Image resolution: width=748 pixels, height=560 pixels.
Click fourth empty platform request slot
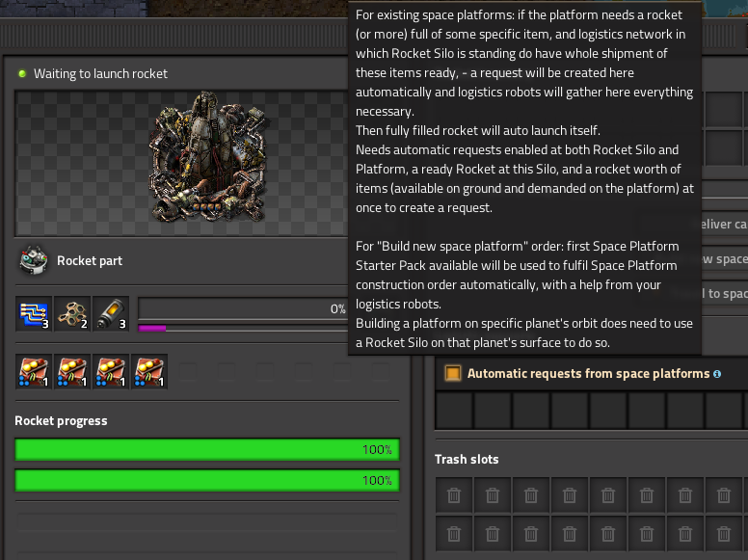point(570,411)
